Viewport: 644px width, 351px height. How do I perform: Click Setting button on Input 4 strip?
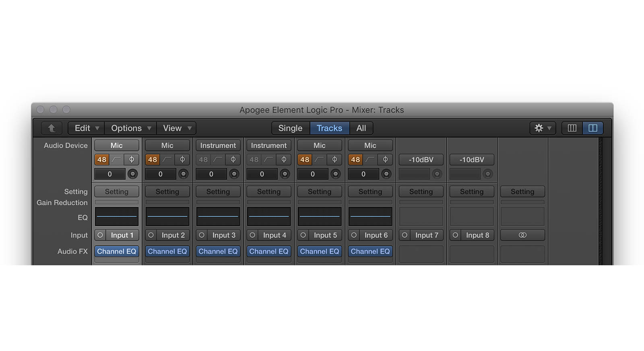pyautogui.click(x=269, y=192)
